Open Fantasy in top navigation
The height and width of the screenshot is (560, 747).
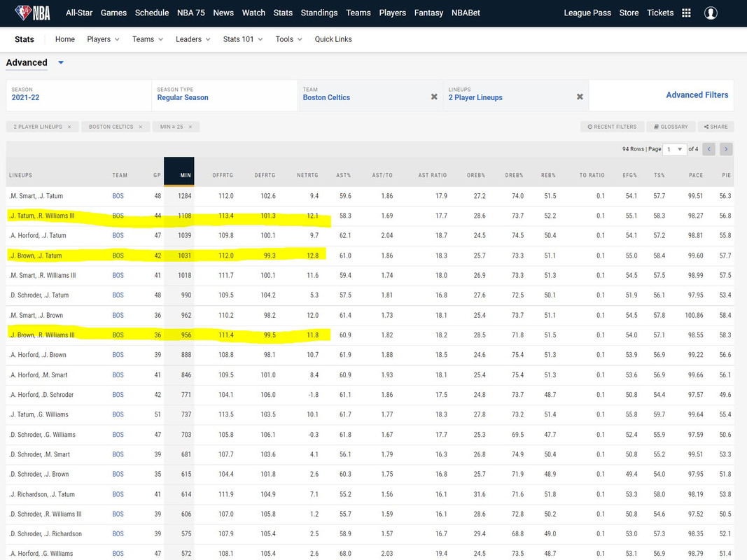click(x=428, y=13)
